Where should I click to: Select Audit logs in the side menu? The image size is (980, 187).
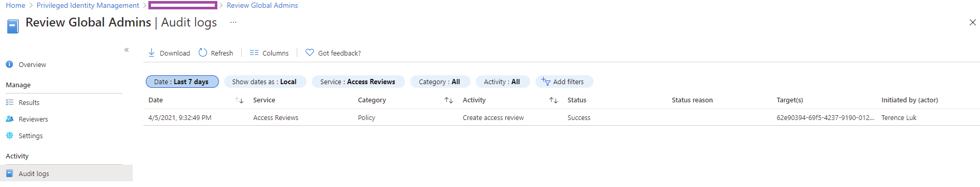click(66, 173)
